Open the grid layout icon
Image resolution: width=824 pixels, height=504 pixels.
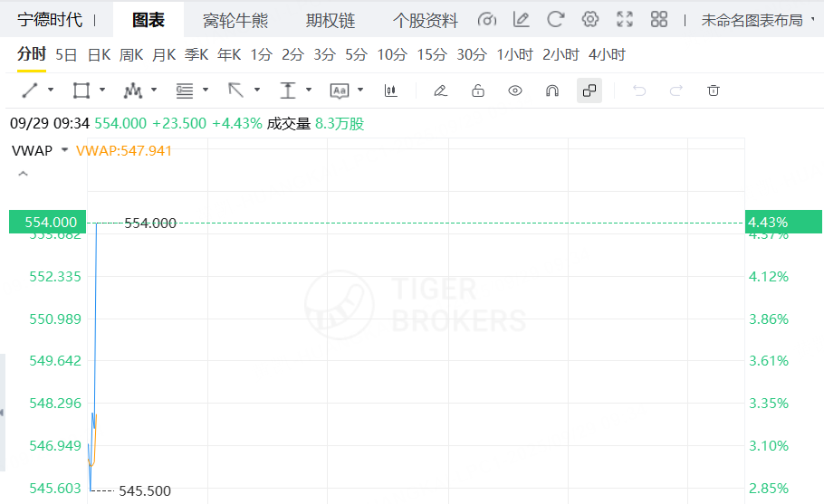[659, 20]
